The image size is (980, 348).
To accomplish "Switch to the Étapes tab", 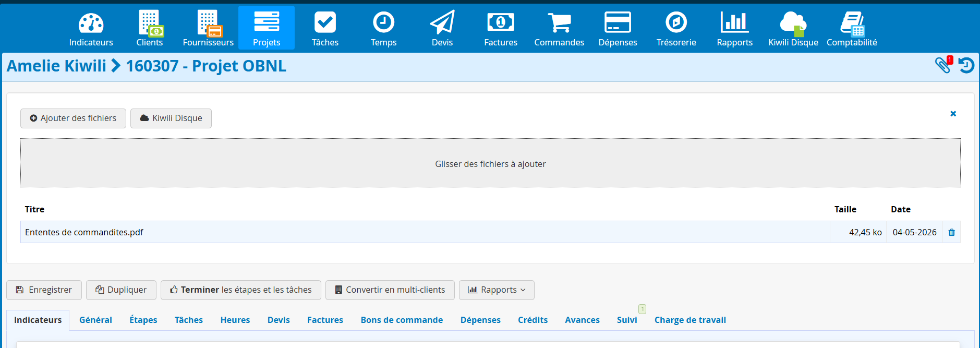I will [143, 320].
